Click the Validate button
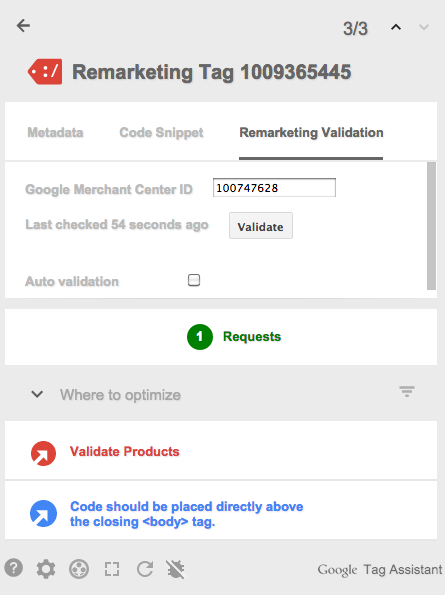 click(261, 225)
